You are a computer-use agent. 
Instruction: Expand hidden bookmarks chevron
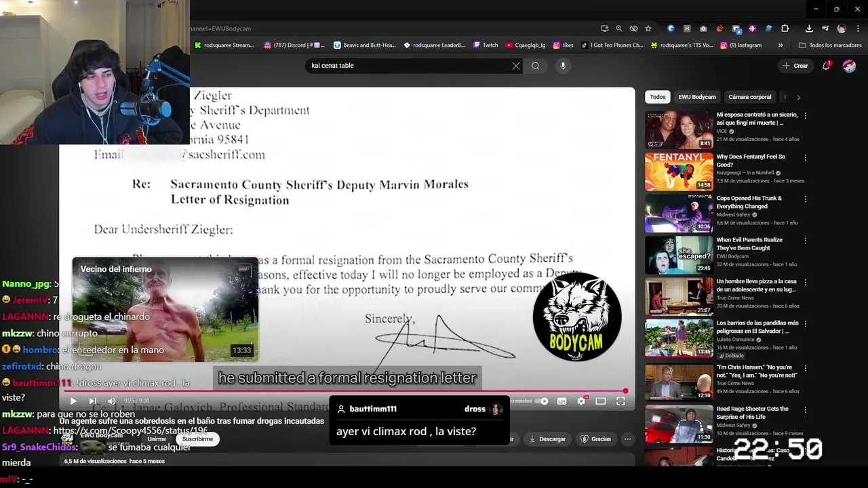pyautogui.click(x=781, y=45)
